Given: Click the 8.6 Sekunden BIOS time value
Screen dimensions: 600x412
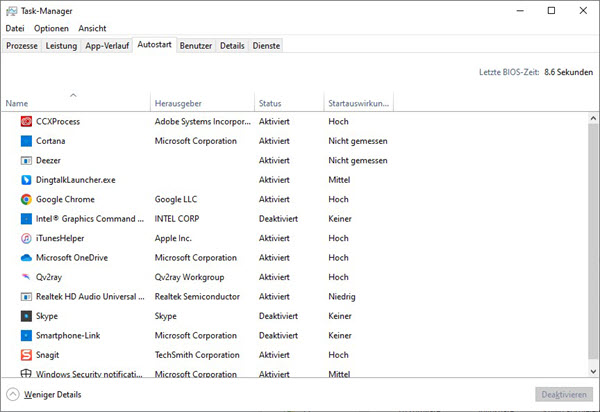Looking at the screenshot, I should 569,72.
